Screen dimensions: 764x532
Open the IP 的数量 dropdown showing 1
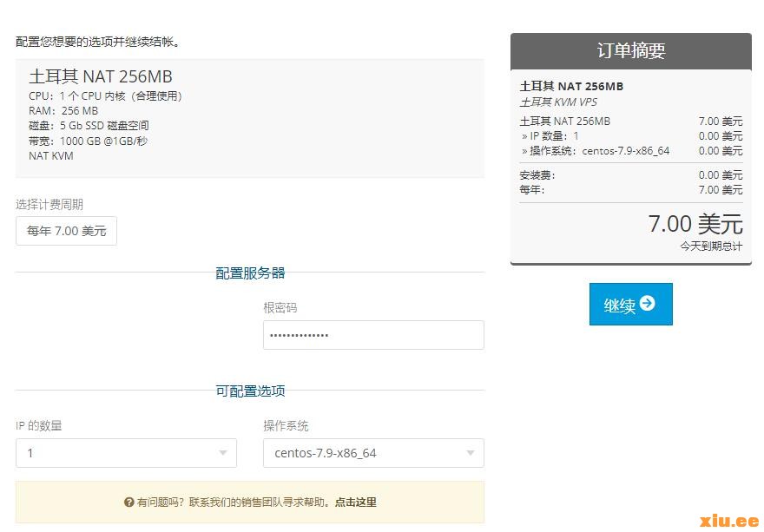[x=126, y=453]
